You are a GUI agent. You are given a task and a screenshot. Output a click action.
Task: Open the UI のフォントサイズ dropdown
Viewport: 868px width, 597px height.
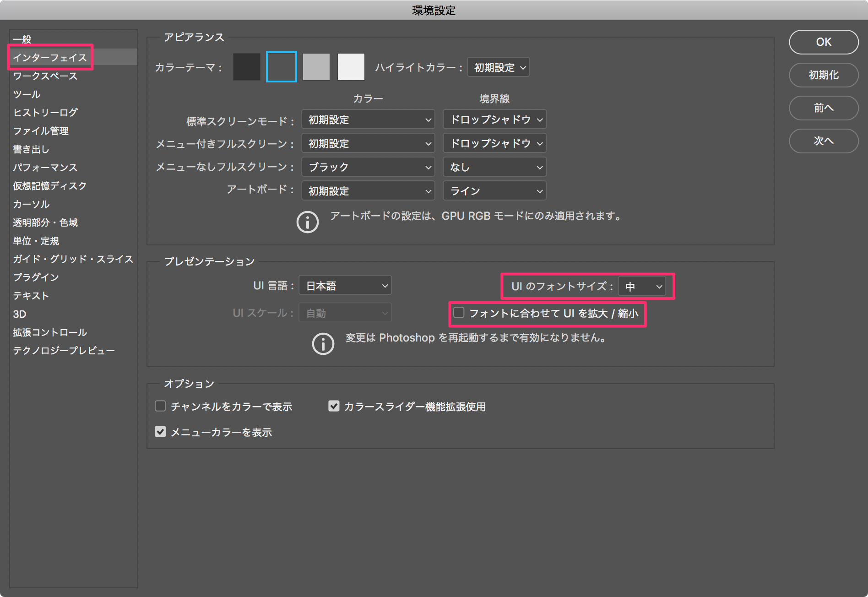click(x=642, y=286)
